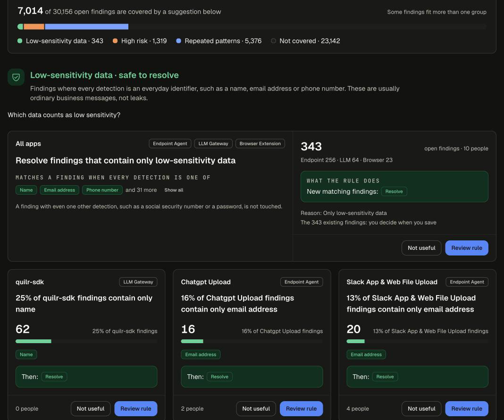Click the quilr-sdk 25% progress bar

86,341
